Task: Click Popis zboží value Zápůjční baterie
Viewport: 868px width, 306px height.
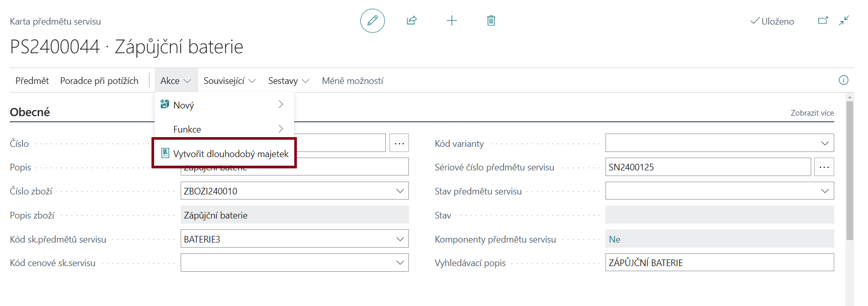Action: click(x=295, y=215)
